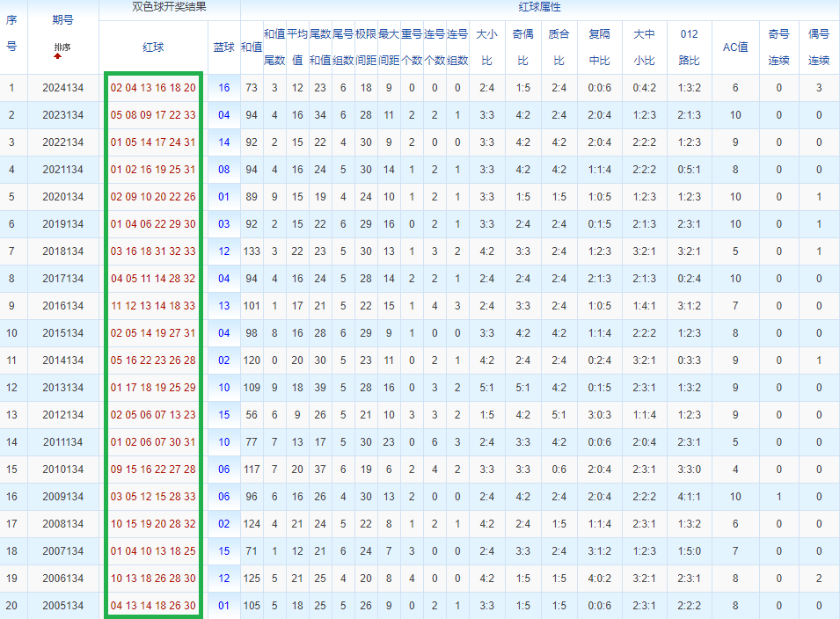Click the 质合比 column header
The width and height of the screenshot is (840, 619).
559,47
